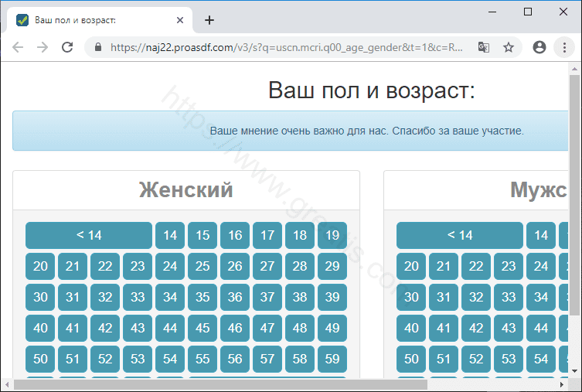Select male age 22
Image resolution: width=582 pixels, height=392 pixels.
coord(476,266)
